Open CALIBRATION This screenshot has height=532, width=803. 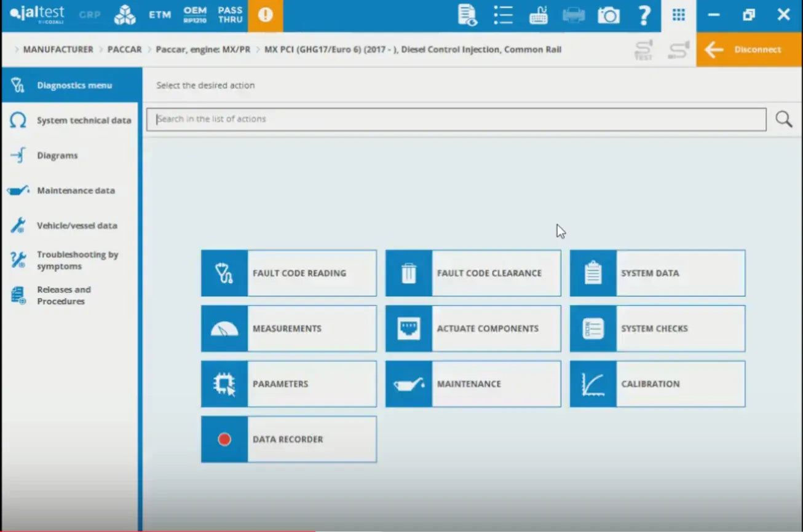pos(658,384)
